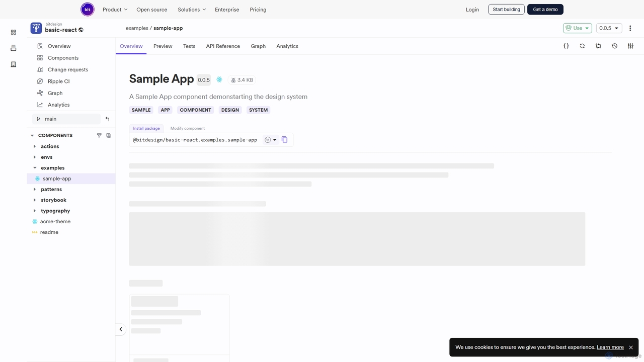Copy the package name with the copy icon
The image size is (644, 362).
(284, 140)
